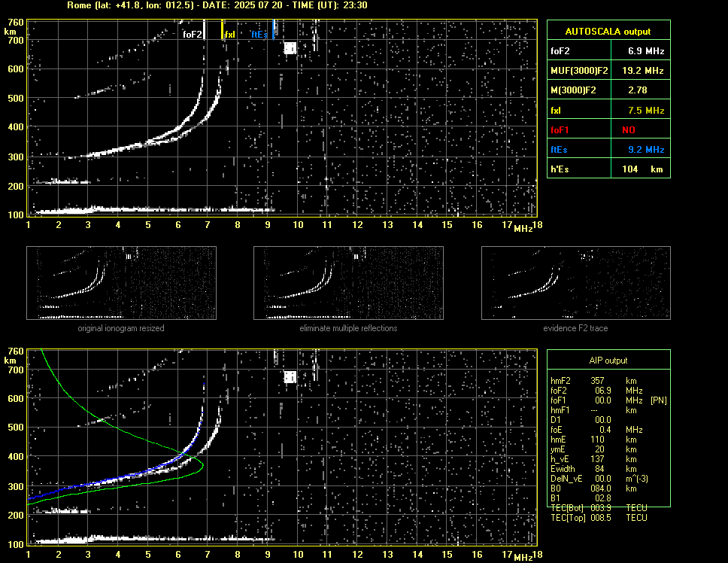Select the '2.78' M(3000)F2 value
The width and height of the screenshot is (728, 563).
point(638,90)
